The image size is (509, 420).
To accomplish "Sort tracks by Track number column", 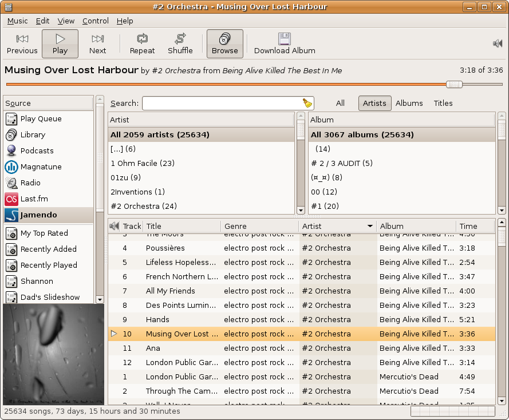I will pyautogui.click(x=132, y=227).
